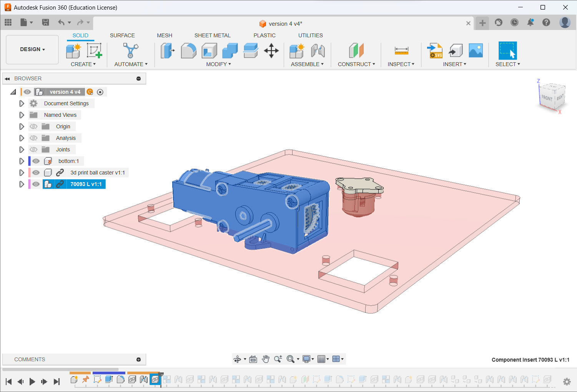Click the Insert SVG icon
Viewport: 577px width, 392px height.
435,51
